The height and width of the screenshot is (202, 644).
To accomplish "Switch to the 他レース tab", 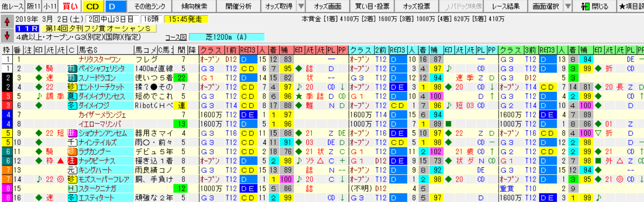I will (x=12, y=7).
